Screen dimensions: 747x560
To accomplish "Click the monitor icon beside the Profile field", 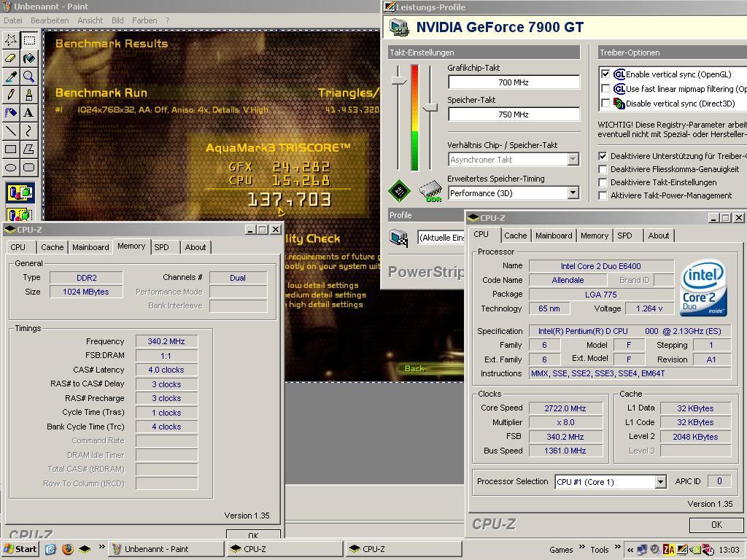I will coord(399,237).
